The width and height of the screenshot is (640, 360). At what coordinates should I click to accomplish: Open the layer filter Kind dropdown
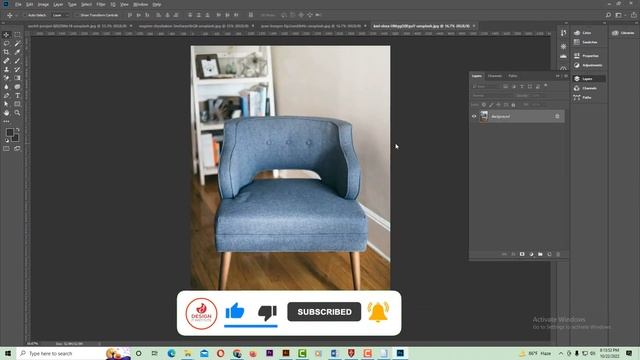[x=486, y=86]
